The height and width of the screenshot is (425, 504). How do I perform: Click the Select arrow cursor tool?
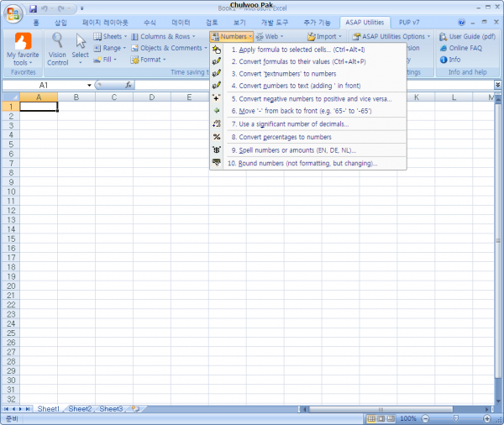point(81,41)
